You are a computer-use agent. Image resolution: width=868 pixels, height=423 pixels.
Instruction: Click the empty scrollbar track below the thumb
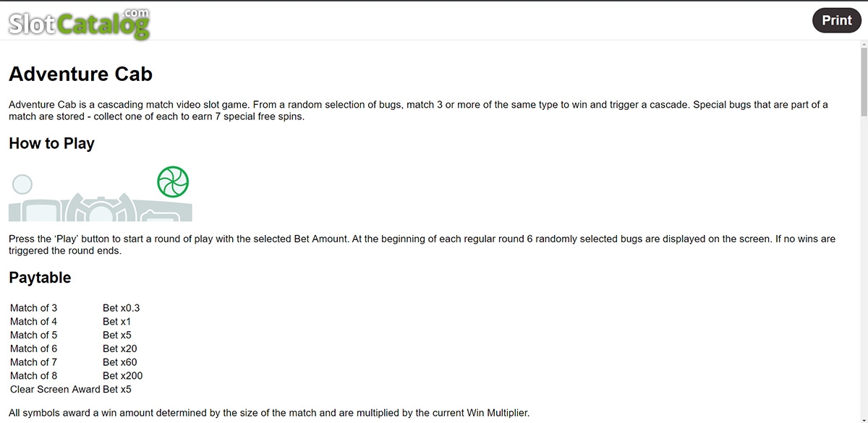863,268
